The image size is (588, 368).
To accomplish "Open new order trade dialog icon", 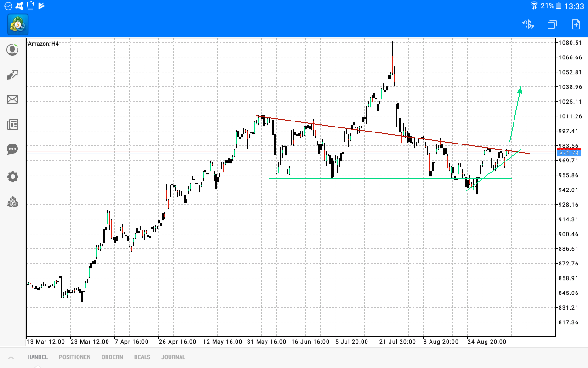I will tap(528, 24).
